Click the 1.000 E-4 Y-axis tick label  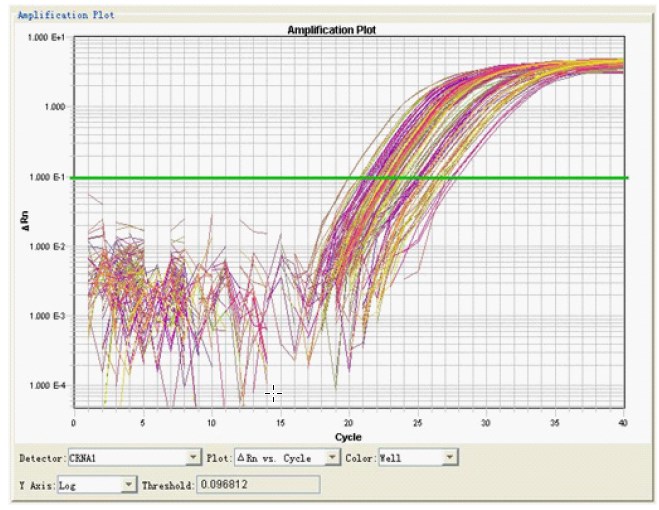tap(46, 386)
